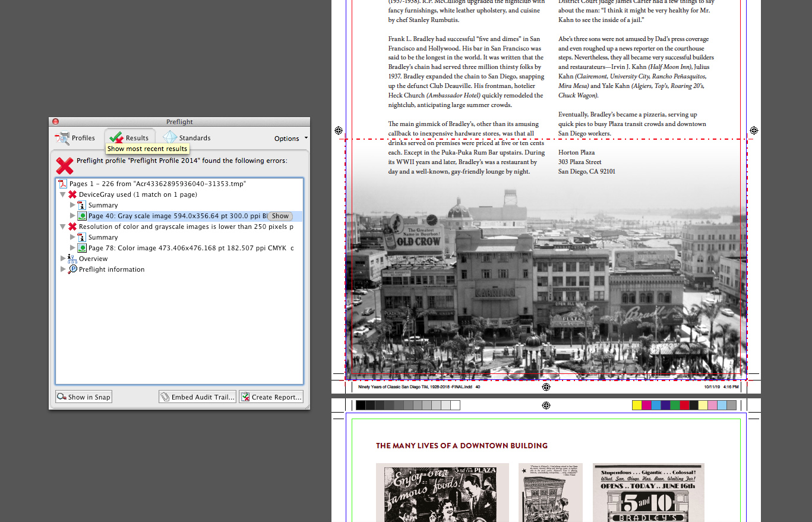Click the '5 and 10 Bradley's' ad image
The width and height of the screenshot is (812, 522).
(649, 492)
